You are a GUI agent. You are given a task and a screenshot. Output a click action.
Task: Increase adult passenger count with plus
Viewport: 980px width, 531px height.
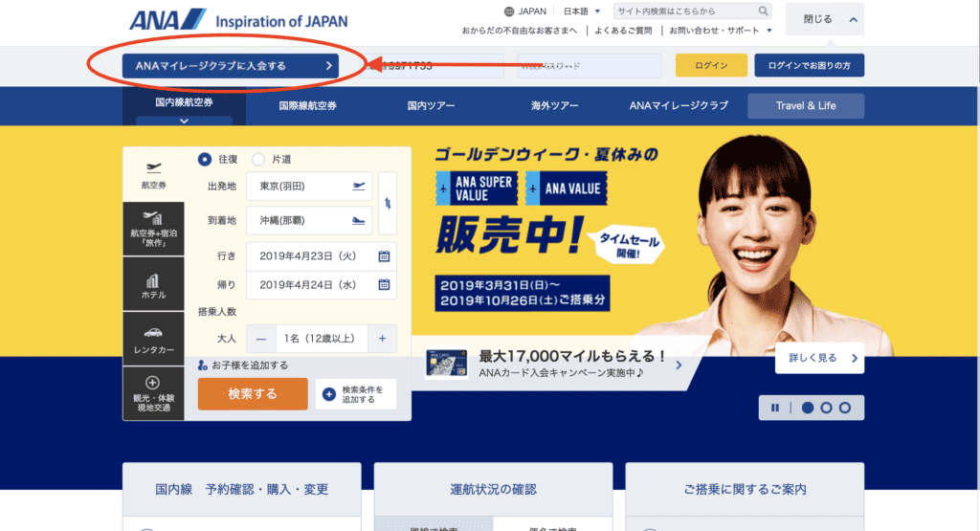click(x=382, y=339)
